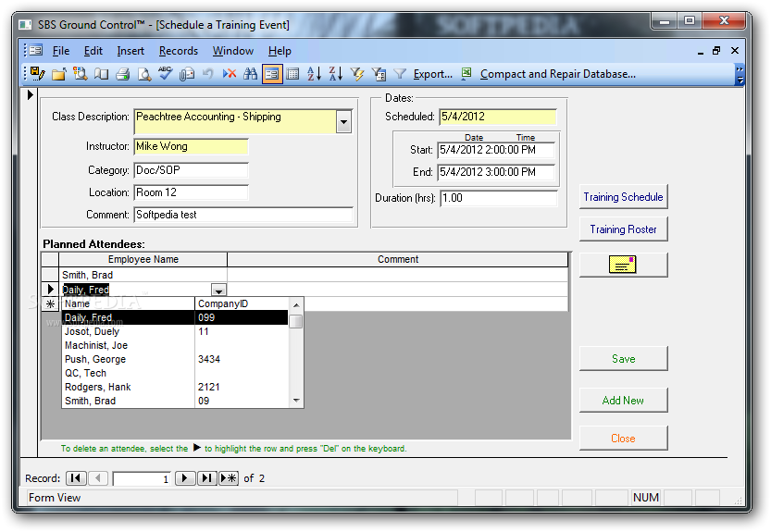This screenshot has width=771, height=532.
Task: Switch to Form View toolbar icon
Action: coord(272,74)
